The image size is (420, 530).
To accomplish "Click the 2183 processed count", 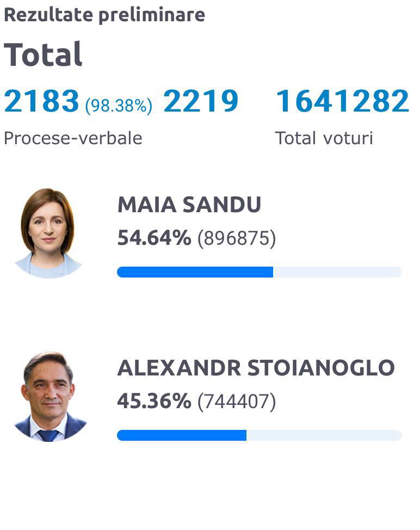I will tap(41, 101).
